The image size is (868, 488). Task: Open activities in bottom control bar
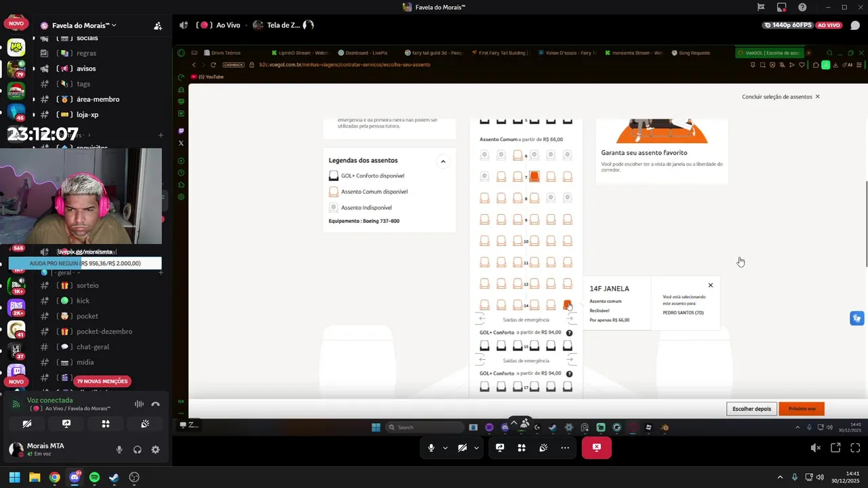(x=521, y=448)
